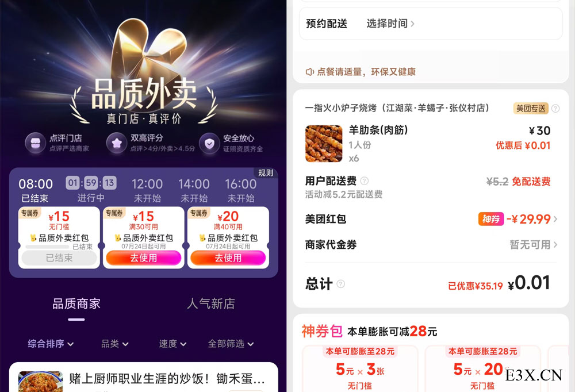
Task: Click help icon beside 美团专送 badge
Action: pos(555,109)
